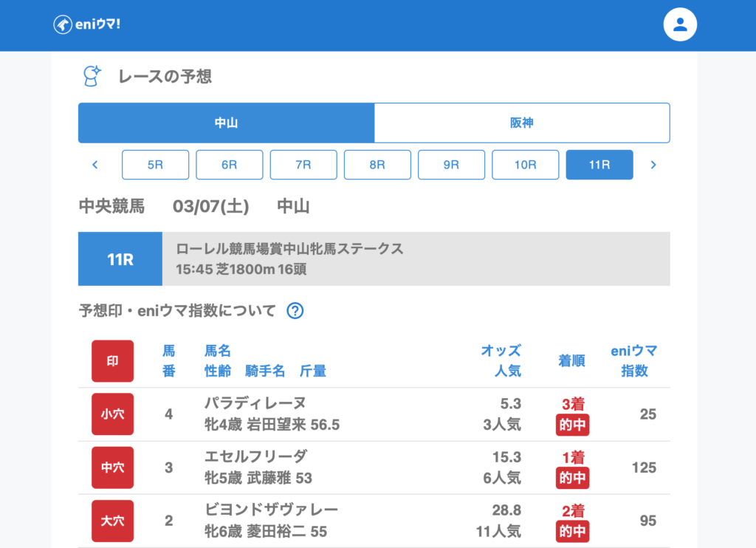Select race 5R
The height and width of the screenshot is (548, 756).
pyautogui.click(x=155, y=165)
